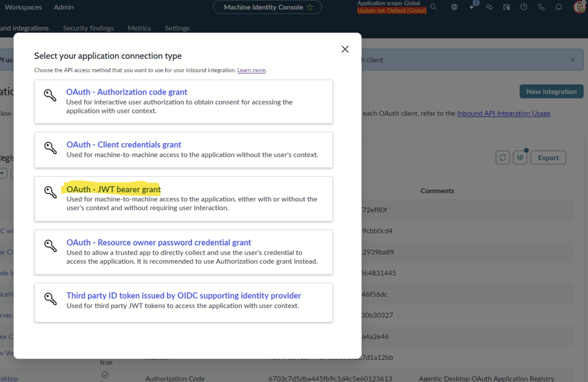This screenshot has height=382, width=588.
Task: Click the Application scope: Global label
Action: click(x=388, y=3)
